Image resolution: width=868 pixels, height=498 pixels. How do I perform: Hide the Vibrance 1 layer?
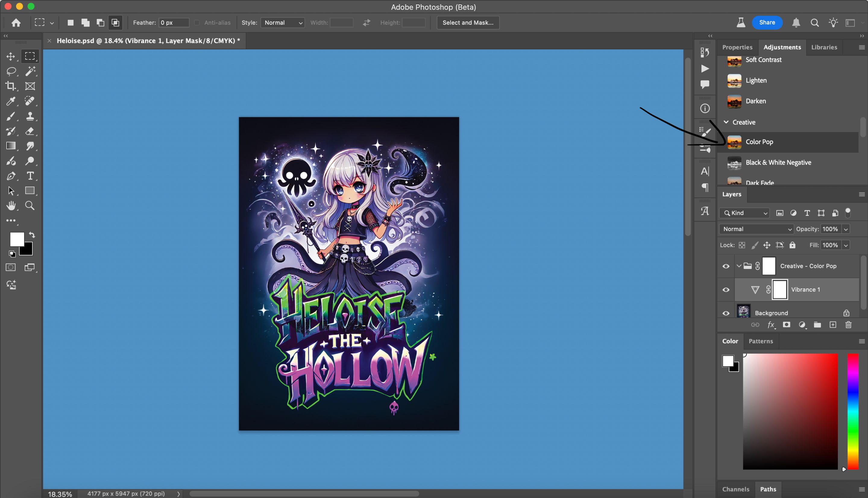pos(726,290)
